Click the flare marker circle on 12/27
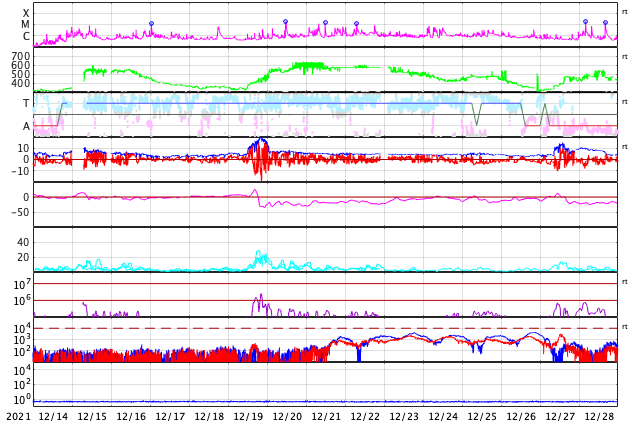 coord(585,21)
